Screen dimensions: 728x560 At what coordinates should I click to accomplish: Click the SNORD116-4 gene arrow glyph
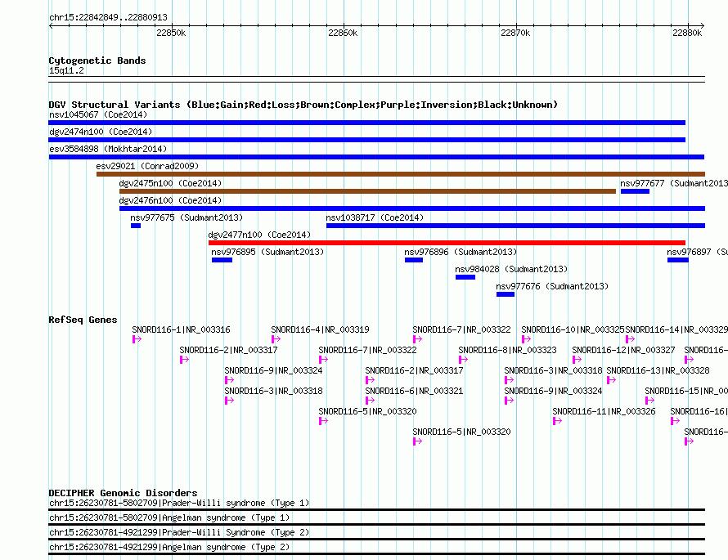point(276,339)
